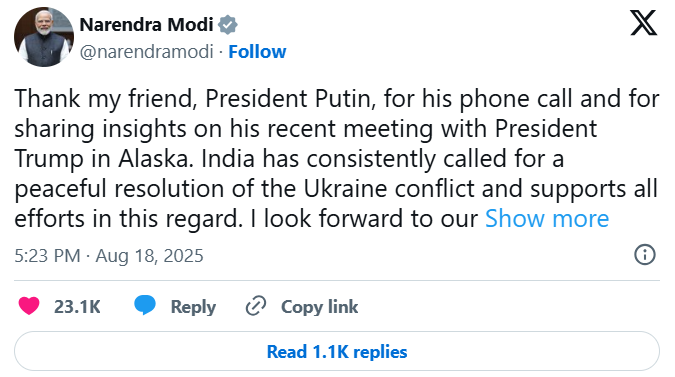Screen dimensions: 675x377
Task: Click the 23.1K likes count
Action: 77,307
